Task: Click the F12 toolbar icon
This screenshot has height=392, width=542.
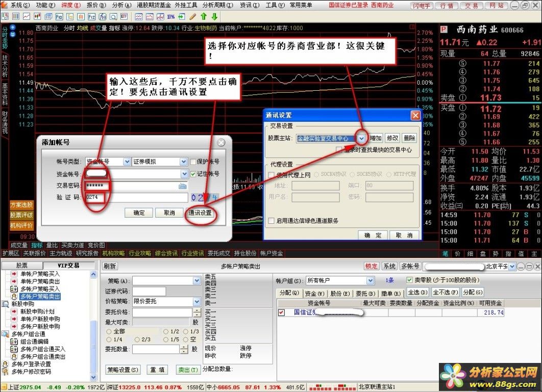Action: pos(91,16)
